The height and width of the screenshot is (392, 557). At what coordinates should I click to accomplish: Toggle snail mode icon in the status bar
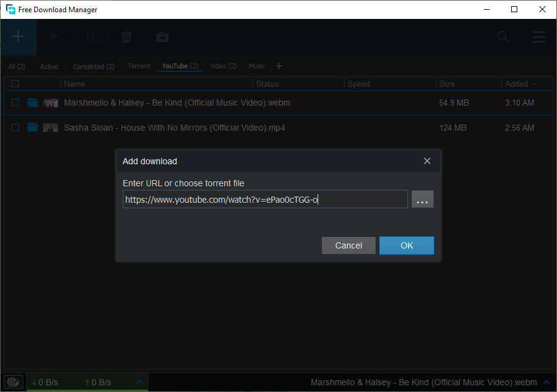[13, 382]
